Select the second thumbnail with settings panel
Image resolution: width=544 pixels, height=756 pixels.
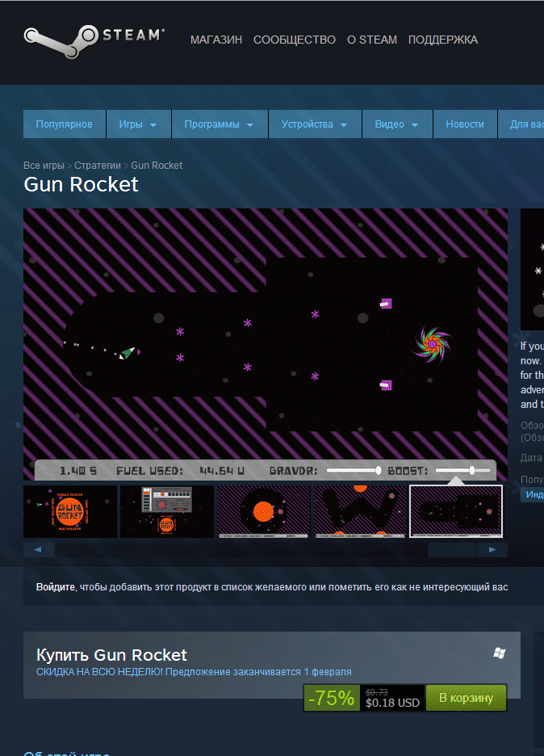[x=167, y=511]
